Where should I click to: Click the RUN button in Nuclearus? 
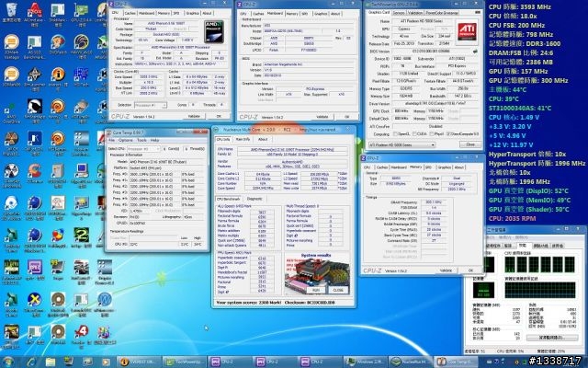pos(316,291)
